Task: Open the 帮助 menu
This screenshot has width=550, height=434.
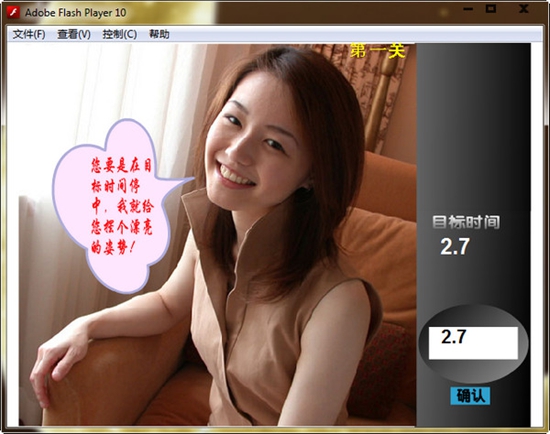Action: click(159, 34)
